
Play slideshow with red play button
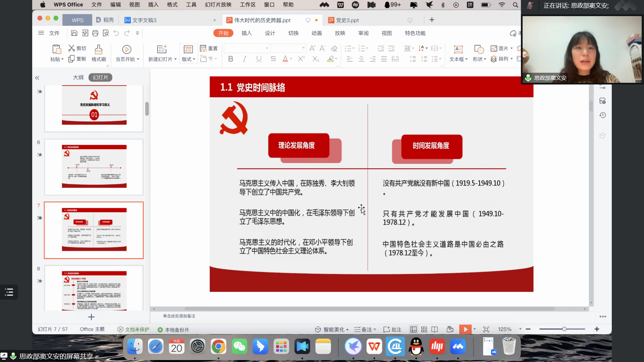click(465, 329)
